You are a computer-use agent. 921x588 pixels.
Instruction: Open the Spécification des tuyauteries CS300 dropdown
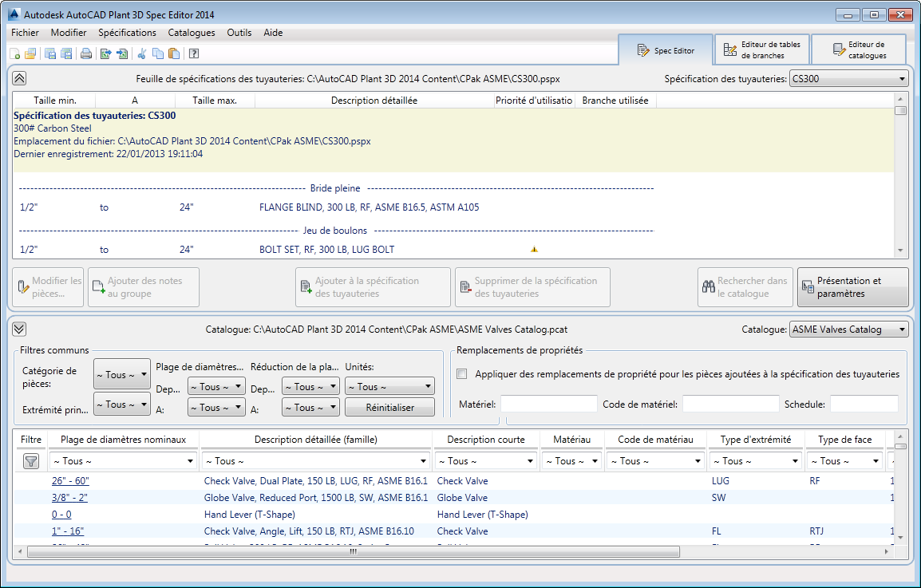pos(848,79)
